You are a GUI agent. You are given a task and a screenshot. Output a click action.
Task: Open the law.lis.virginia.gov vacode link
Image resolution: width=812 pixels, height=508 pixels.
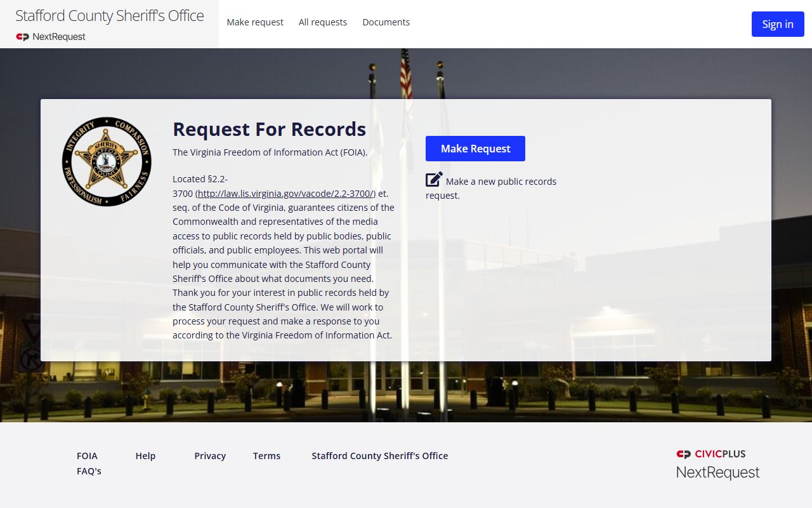tap(285, 193)
